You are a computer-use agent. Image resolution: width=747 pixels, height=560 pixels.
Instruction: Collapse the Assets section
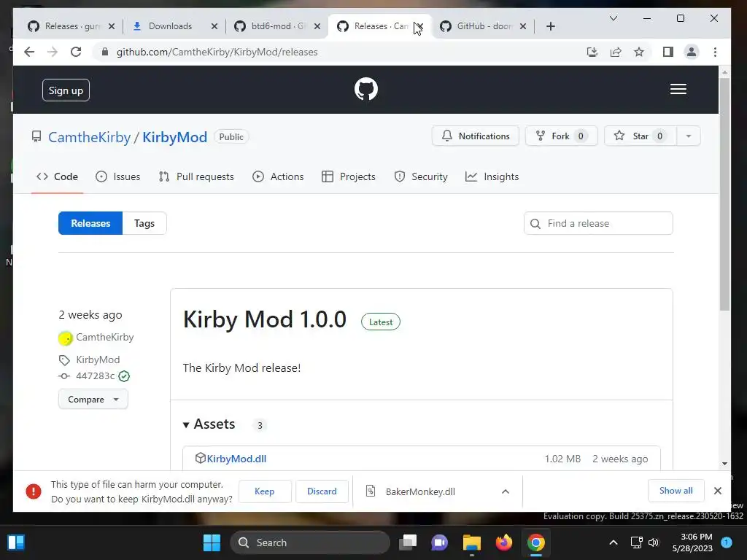click(x=209, y=424)
